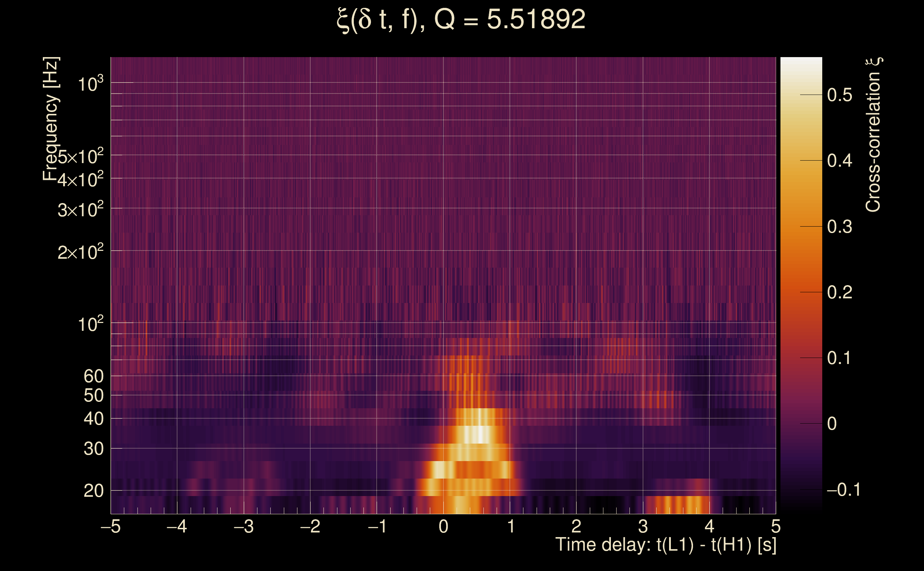Screen dimensions: 924x571
Task: Click the plot title showing Q = 5.51892
Action: [461, 20]
